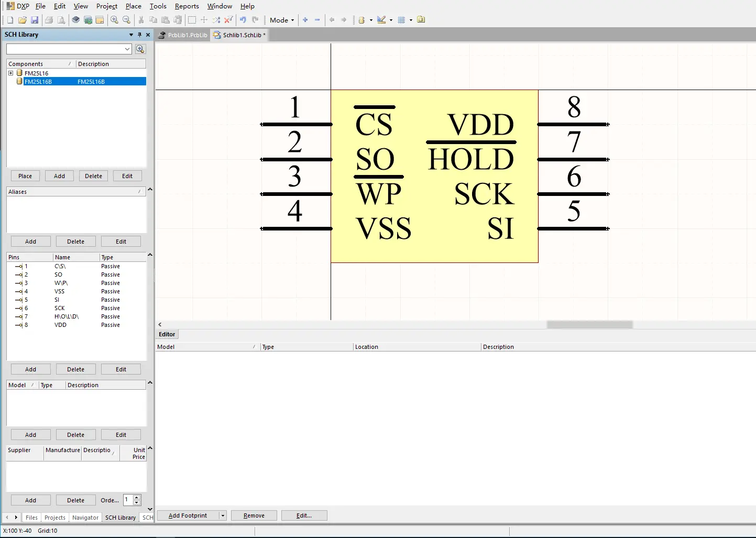Select pin 7 H\O\L\D\ in Pins list
The height and width of the screenshot is (538, 756).
[67, 316]
